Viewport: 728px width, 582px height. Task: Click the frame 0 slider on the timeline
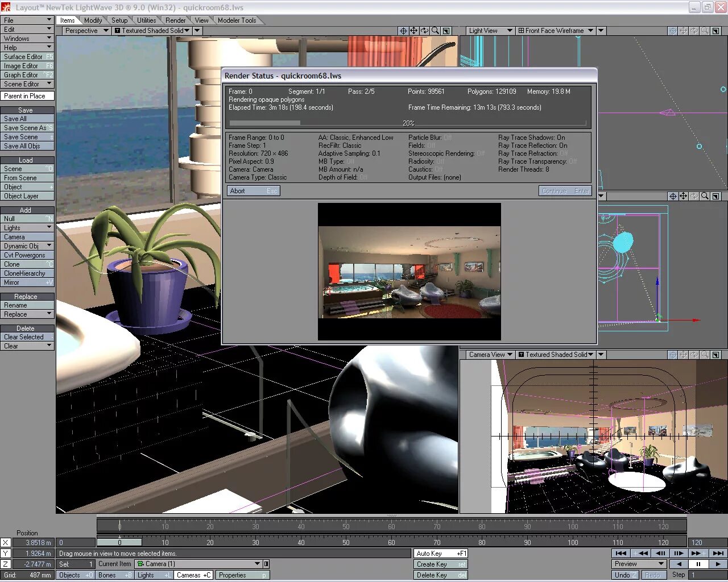point(119,543)
